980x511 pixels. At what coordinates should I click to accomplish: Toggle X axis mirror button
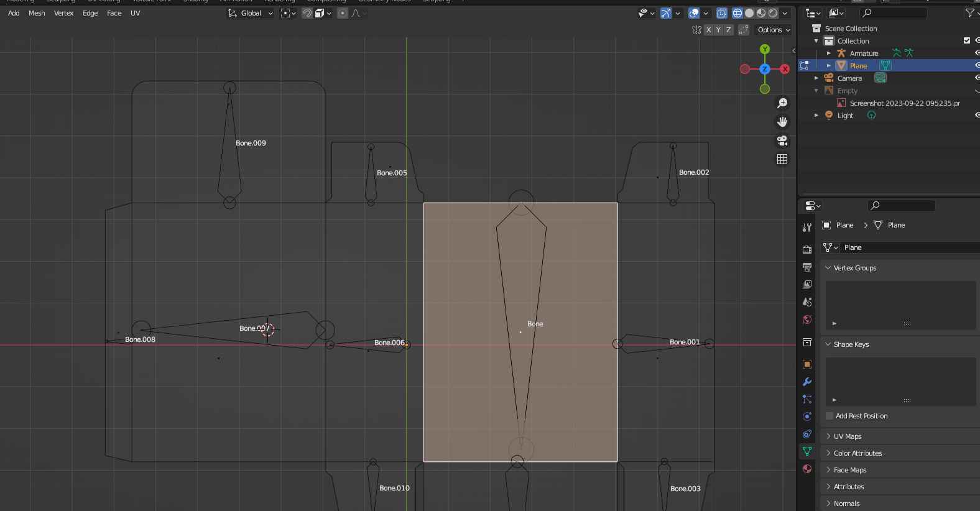(708, 30)
